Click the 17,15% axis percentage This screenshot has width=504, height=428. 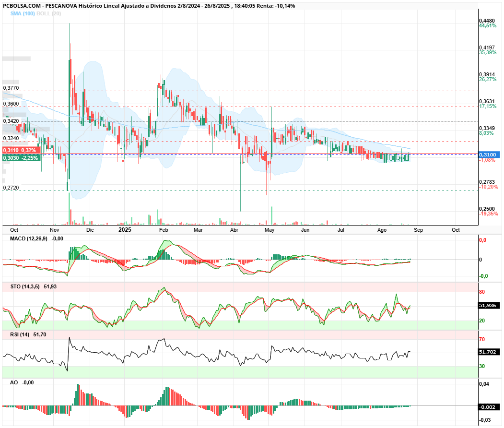coord(488,106)
